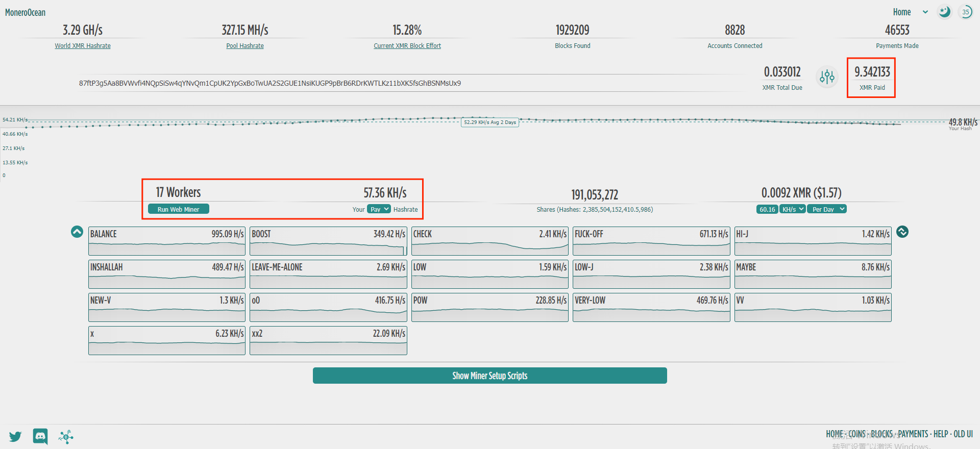Open Current XMR Block Effort link
The height and width of the screenshot is (449, 980).
tap(407, 45)
